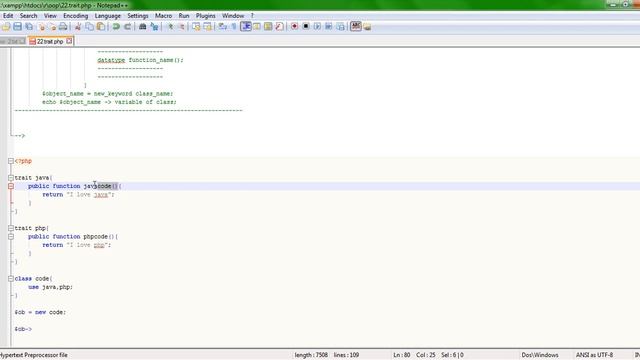Click the Close All toolbar icon
The height and width of the screenshot is (360, 640).
52,27
